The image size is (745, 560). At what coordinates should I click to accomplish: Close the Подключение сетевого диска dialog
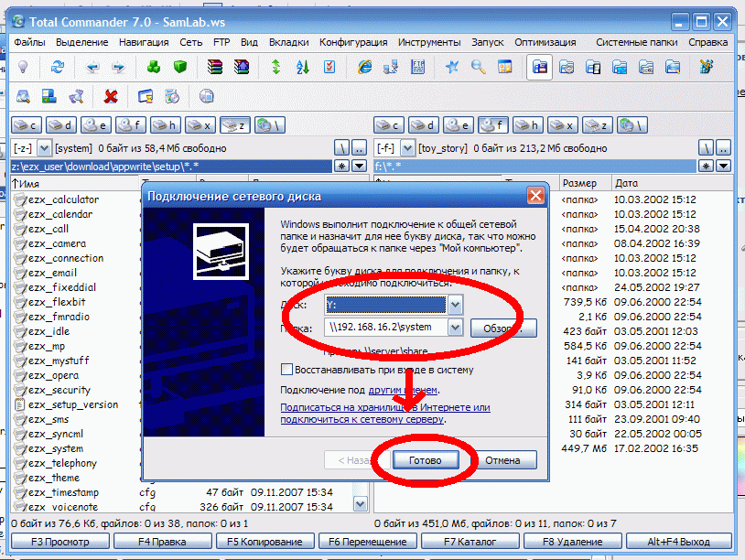535,196
